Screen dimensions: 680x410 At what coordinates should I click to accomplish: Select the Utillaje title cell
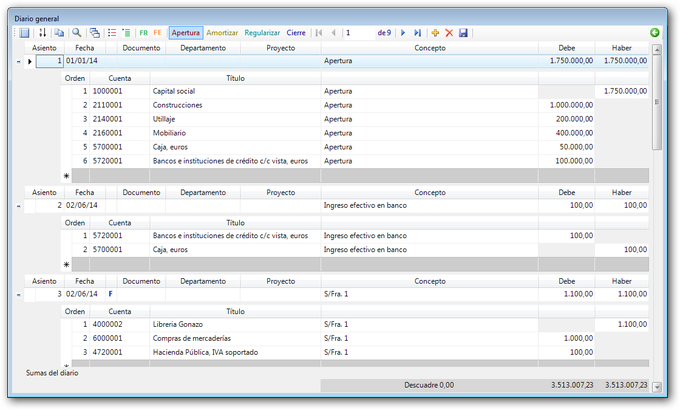(x=235, y=119)
